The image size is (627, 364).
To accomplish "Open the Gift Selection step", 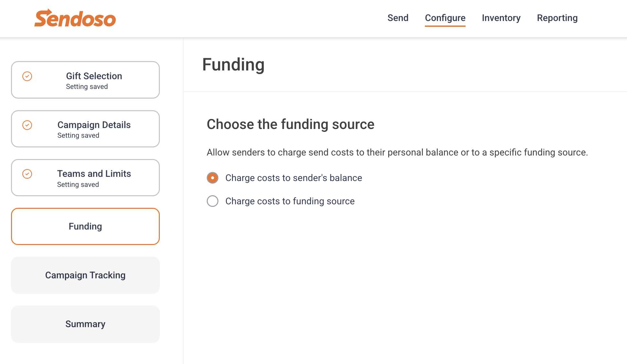I will pyautogui.click(x=85, y=80).
